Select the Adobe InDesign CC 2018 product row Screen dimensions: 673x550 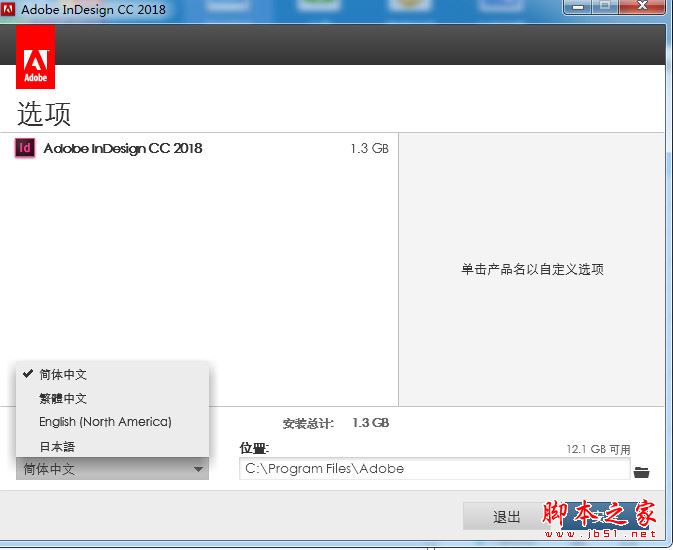[x=199, y=149]
